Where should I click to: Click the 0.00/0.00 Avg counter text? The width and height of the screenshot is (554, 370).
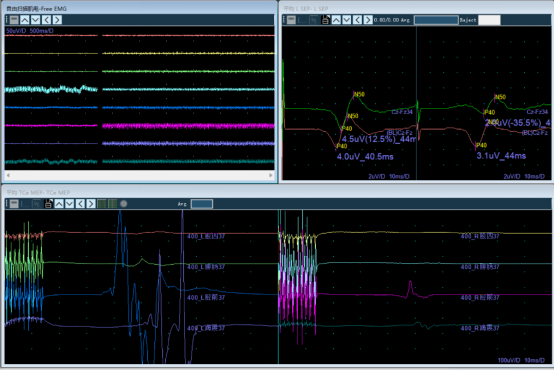tap(392, 20)
